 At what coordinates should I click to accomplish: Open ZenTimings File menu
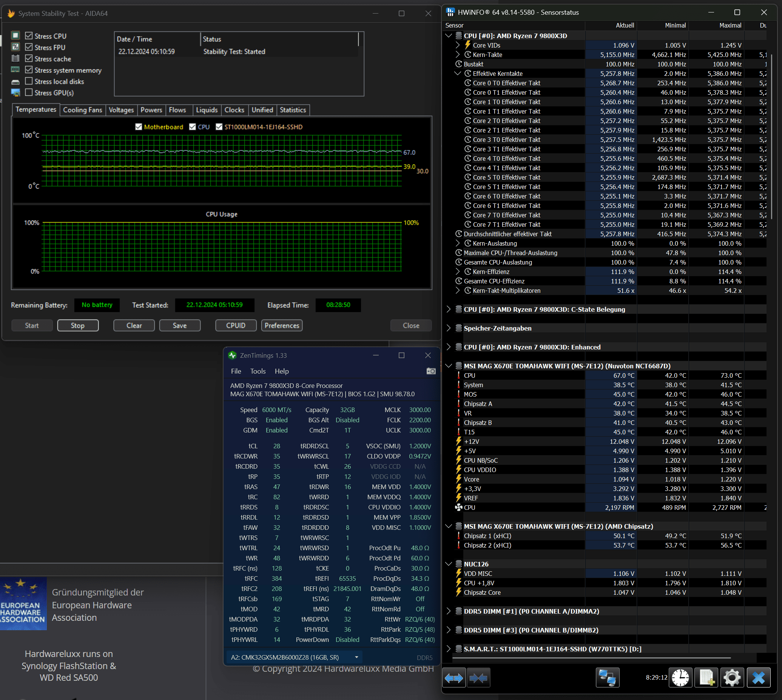[x=236, y=371]
